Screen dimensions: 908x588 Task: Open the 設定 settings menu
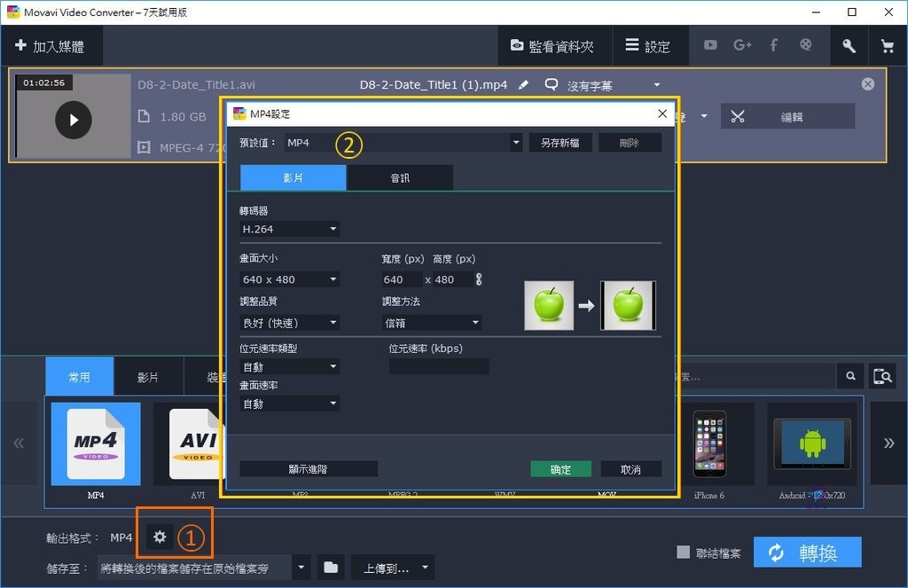coord(648,46)
